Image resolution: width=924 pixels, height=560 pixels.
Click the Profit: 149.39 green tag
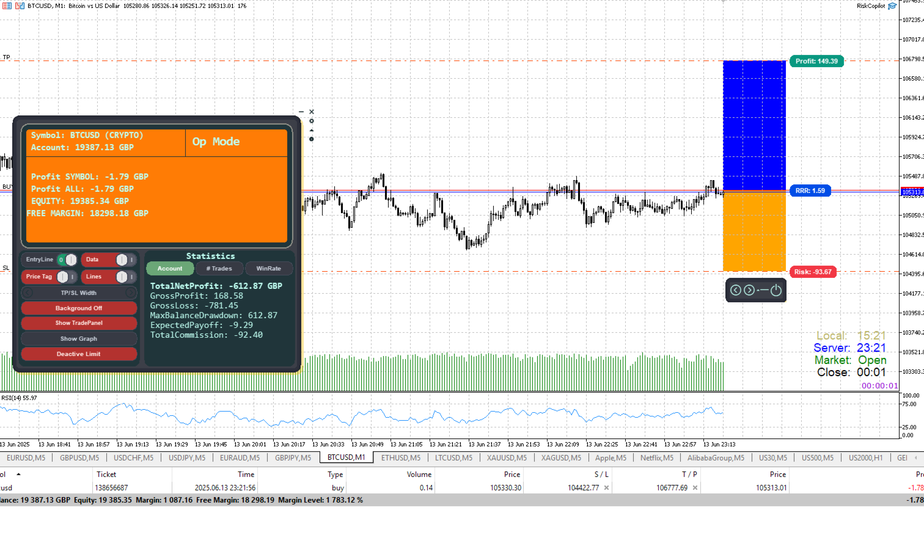click(816, 61)
